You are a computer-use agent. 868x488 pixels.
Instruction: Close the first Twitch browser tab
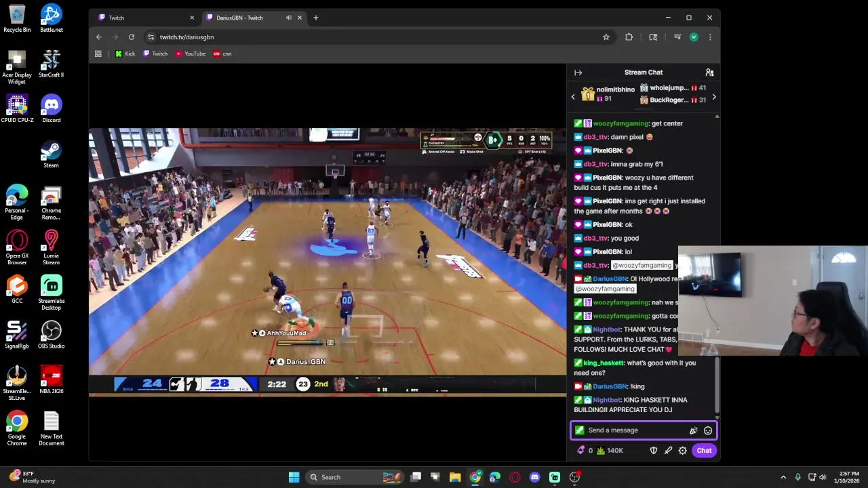pos(192,18)
